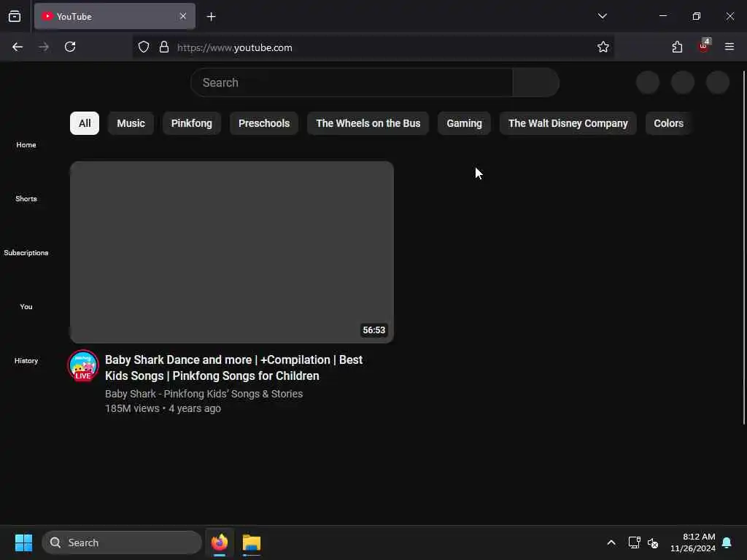Screen dimensions: 747x560
Task: Open a new tab with the plus button
Action: 211,17
